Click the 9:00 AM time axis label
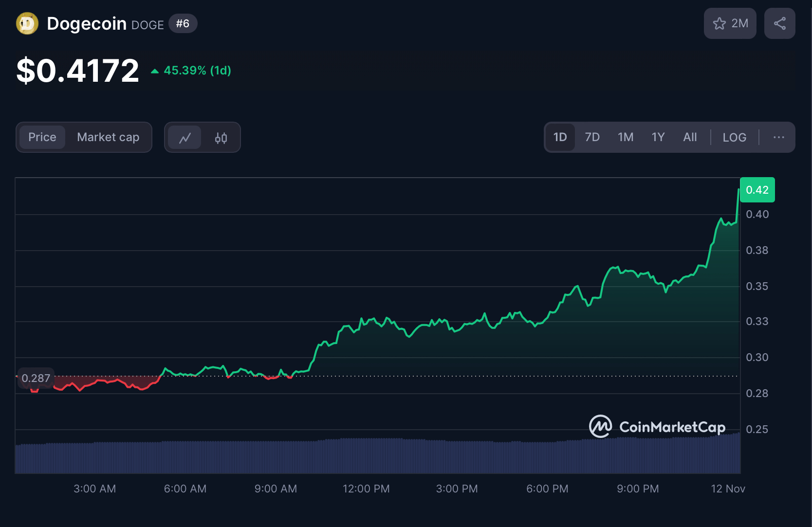Screen dimensions: 812x527 click(276, 489)
